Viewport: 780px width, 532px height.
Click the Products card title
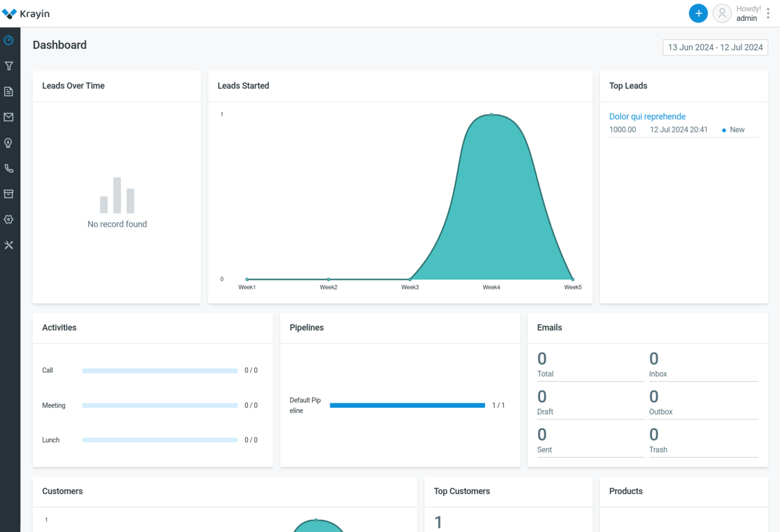coord(626,491)
